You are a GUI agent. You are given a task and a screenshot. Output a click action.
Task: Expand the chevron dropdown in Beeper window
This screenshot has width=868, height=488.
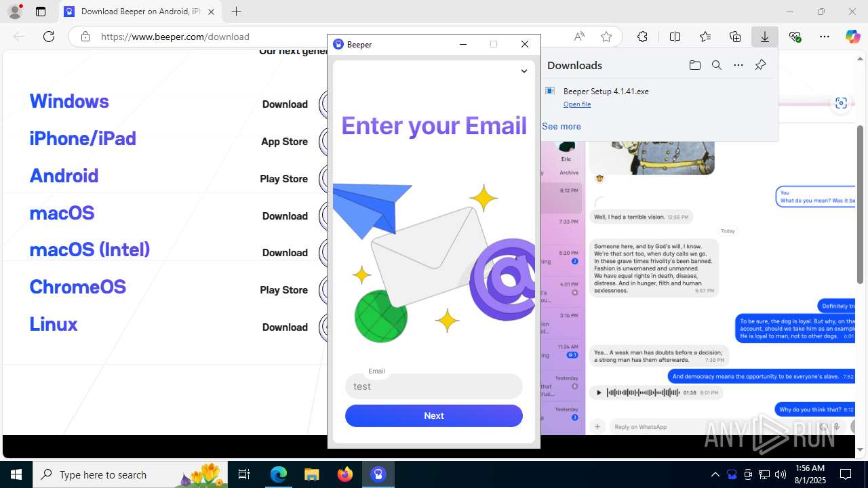tap(524, 71)
